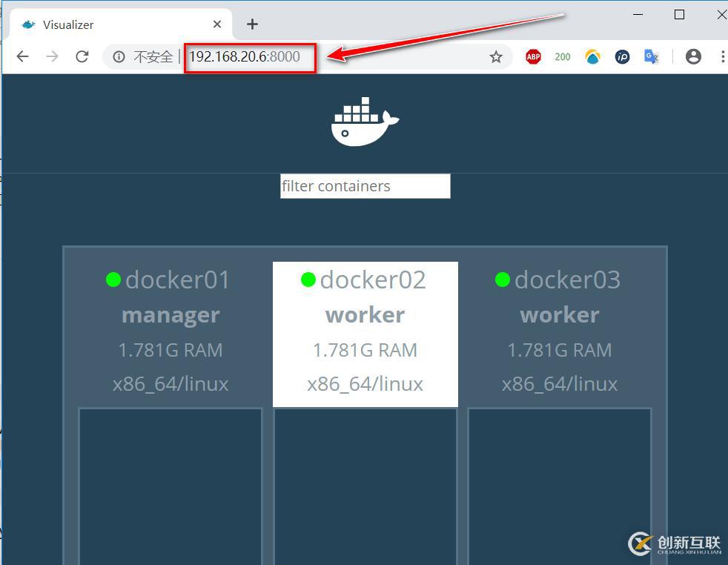The height and width of the screenshot is (565, 728).
Task: Click the worker role label under docker02
Action: 365,315
